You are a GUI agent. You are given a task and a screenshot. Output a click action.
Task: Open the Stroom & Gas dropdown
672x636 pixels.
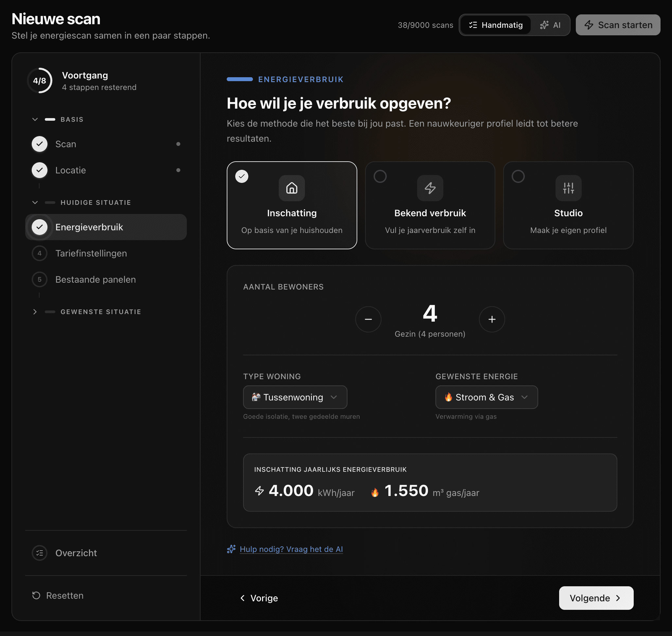tap(486, 397)
